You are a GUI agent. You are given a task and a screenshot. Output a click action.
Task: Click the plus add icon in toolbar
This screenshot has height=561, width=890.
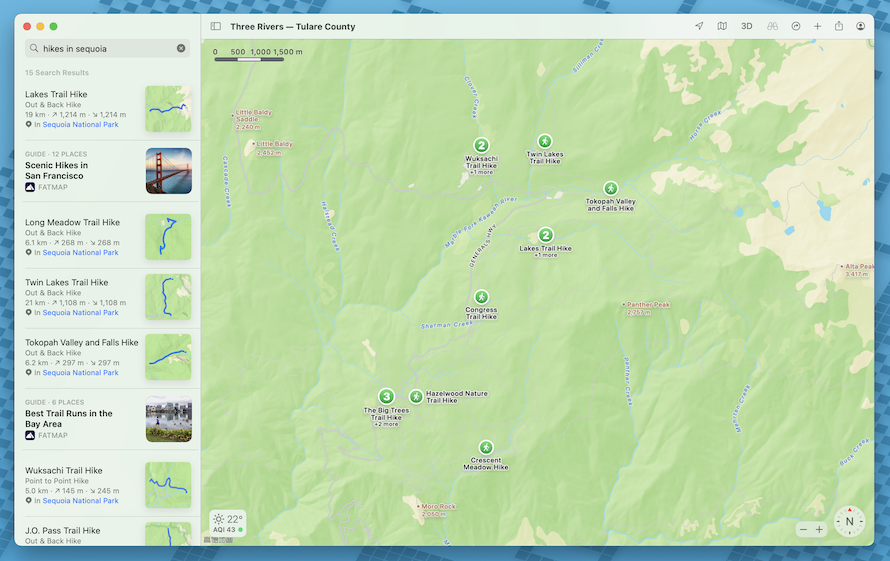[x=817, y=26]
